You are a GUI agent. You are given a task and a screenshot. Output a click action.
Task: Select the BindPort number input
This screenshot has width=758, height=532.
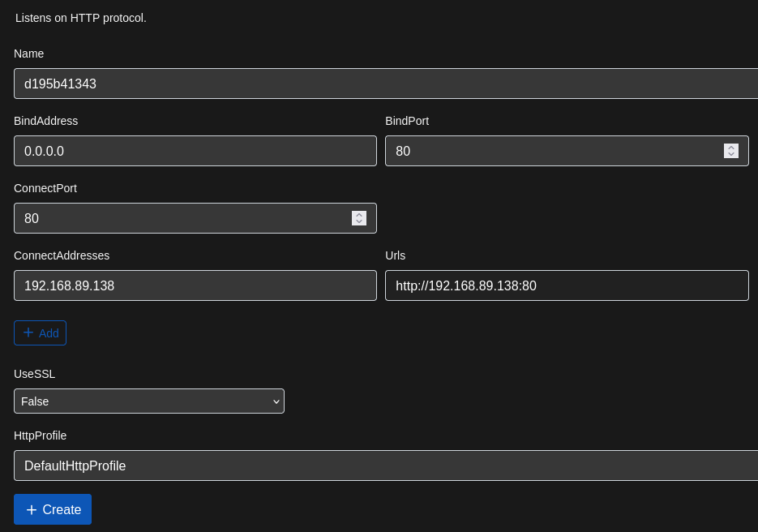[551, 151]
